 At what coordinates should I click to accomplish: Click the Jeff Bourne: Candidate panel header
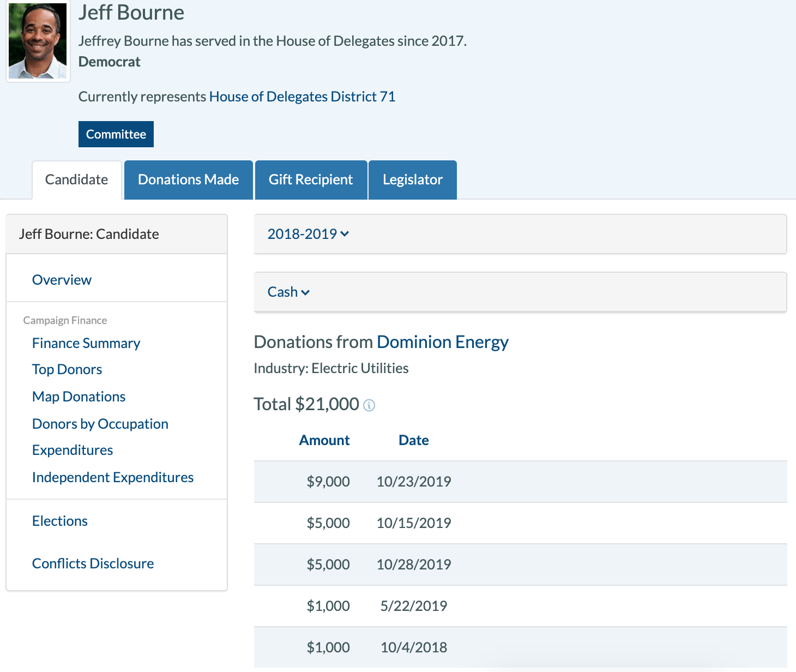tap(117, 234)
